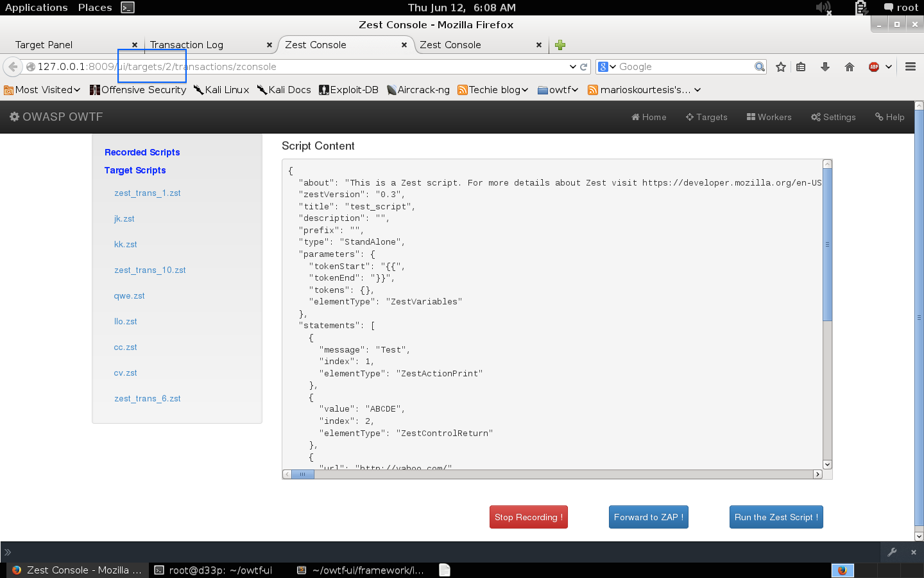This screenshot has width=924, height=578.
Task: Open Aircrack-ng bookmark
Action: coord(418,90)
